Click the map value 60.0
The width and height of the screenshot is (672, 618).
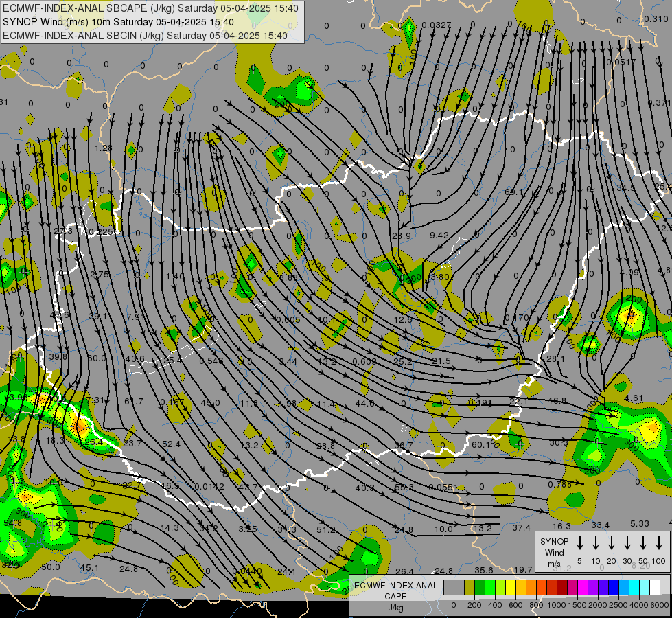96,358
